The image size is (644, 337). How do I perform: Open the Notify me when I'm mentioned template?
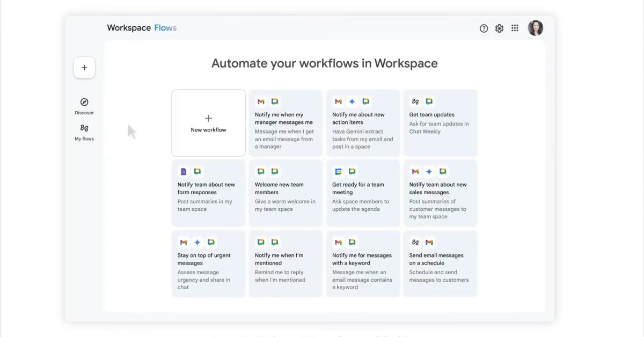click(x=286, y=263)
